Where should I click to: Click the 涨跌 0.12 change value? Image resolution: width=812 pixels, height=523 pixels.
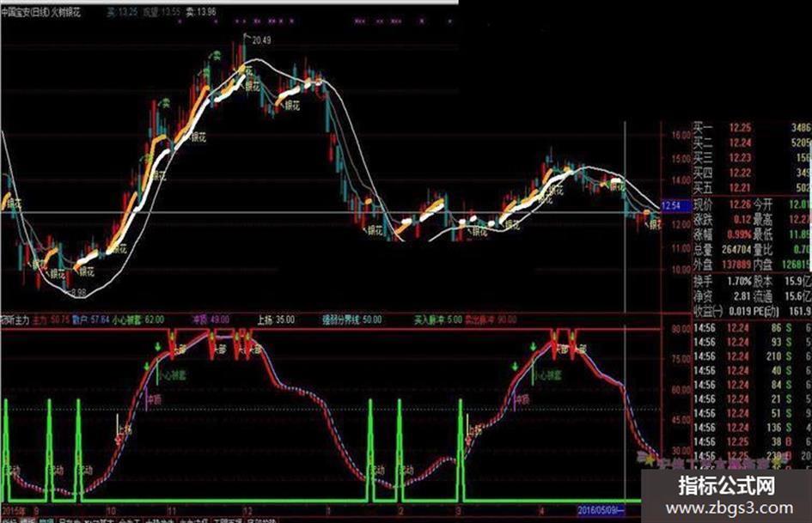click(742, 220)
